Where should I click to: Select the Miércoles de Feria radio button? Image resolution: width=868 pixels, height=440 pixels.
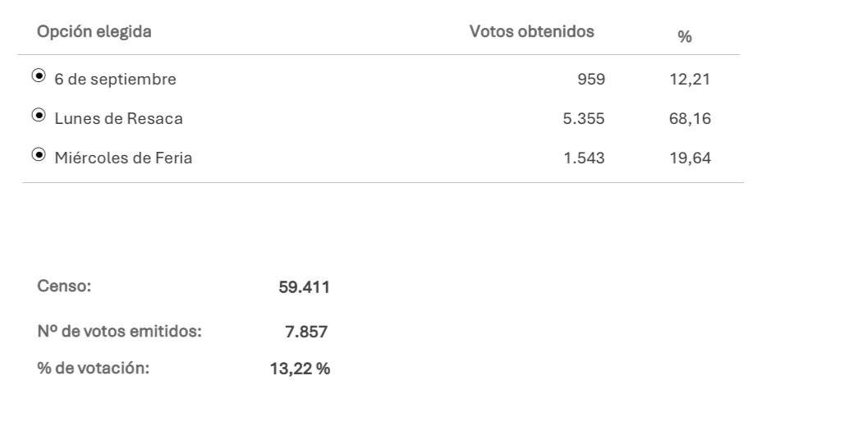coord(39,154)
